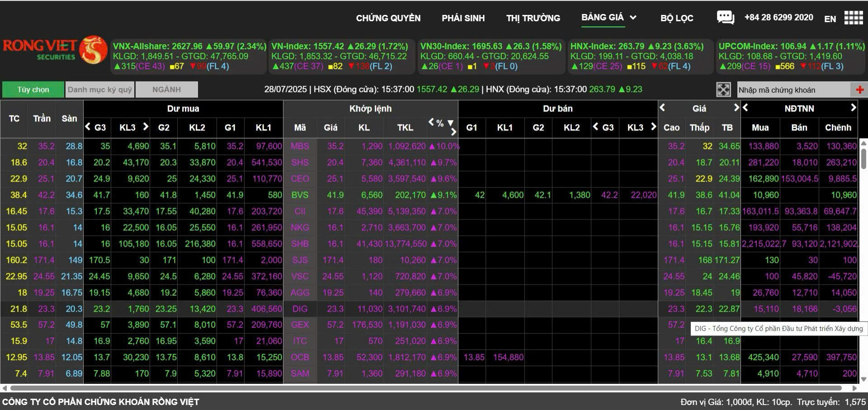Open the THỊ TRƯỜNG menu
The width and height of the screenshot is (868, 410).
(533, 18)
